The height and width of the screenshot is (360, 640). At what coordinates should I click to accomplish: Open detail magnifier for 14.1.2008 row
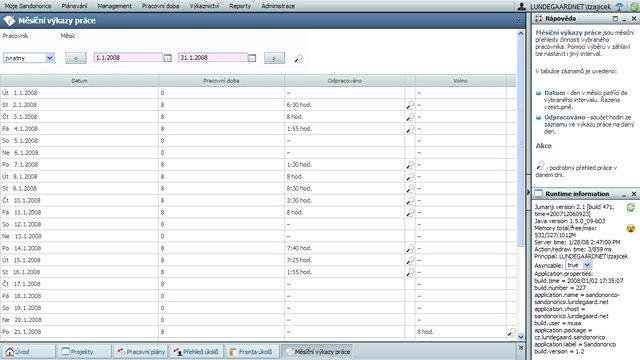[x=410, y=248]
